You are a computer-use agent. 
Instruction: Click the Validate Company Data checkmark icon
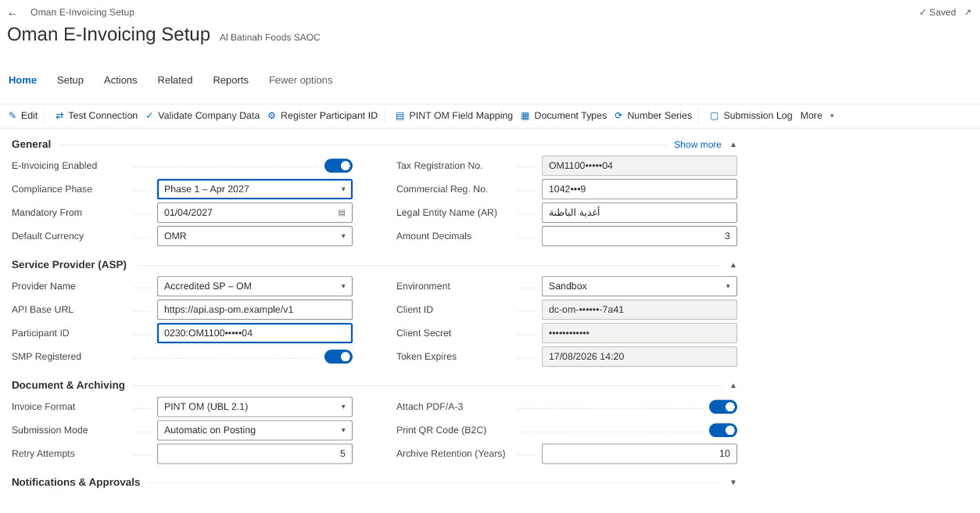tap(149, 116)
